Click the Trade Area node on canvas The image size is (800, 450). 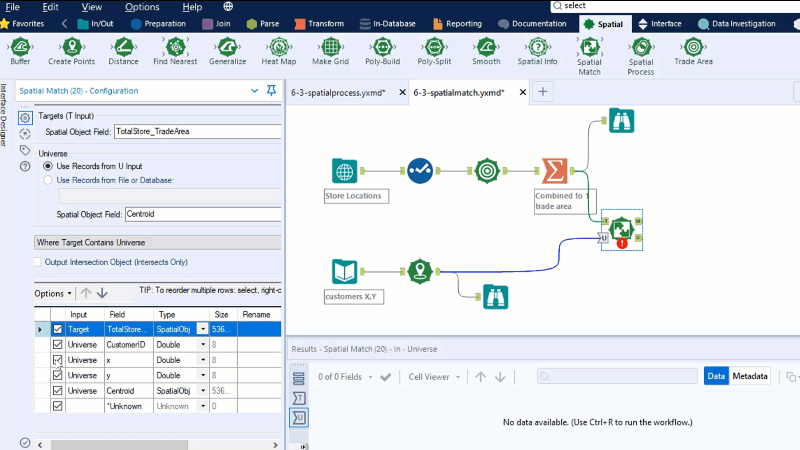(x=487, y=170)
